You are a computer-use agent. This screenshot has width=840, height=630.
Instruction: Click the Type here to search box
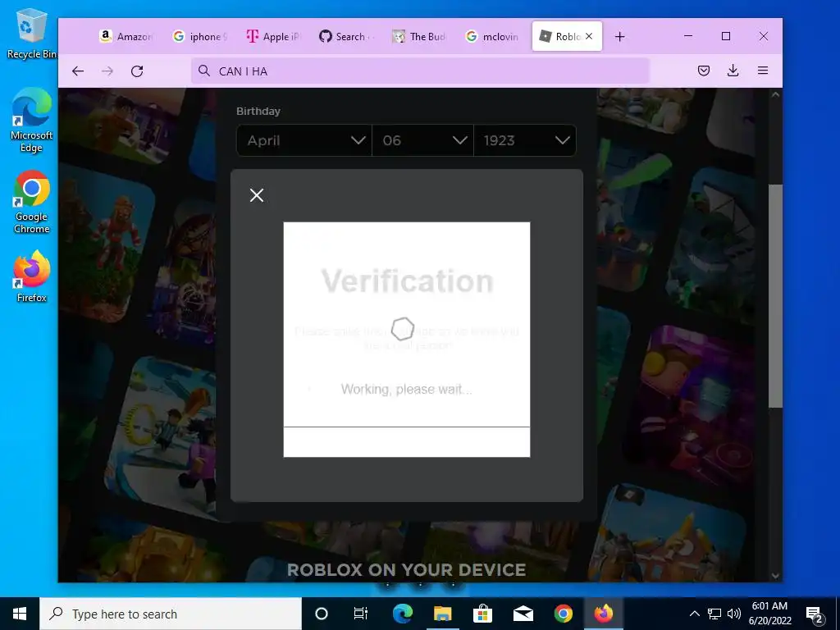(x=171, y=614)
